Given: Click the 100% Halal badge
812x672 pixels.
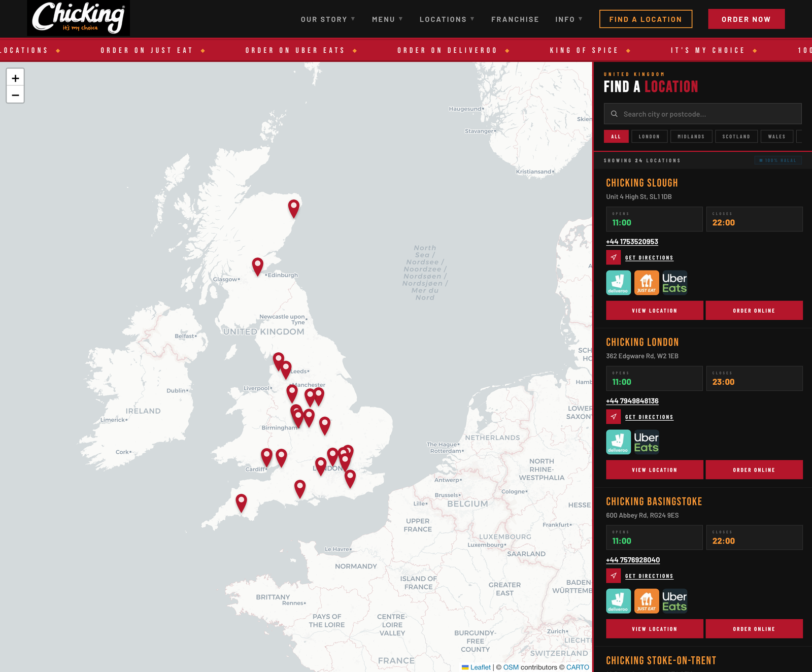Looking at the screenshot, I should [778, 160].
